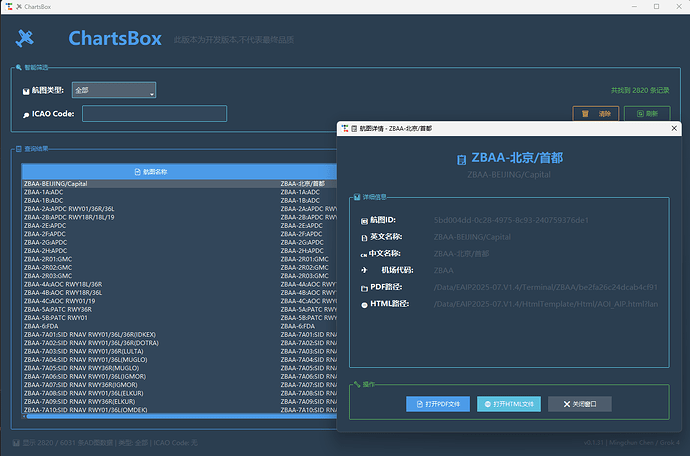690x456 pixels.
Task: Click the airplane icon beside 机场代码
Action: [x=365, y=270]
